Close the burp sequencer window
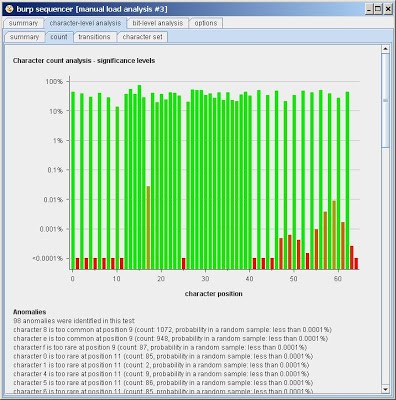 click(x=388, y=9)
